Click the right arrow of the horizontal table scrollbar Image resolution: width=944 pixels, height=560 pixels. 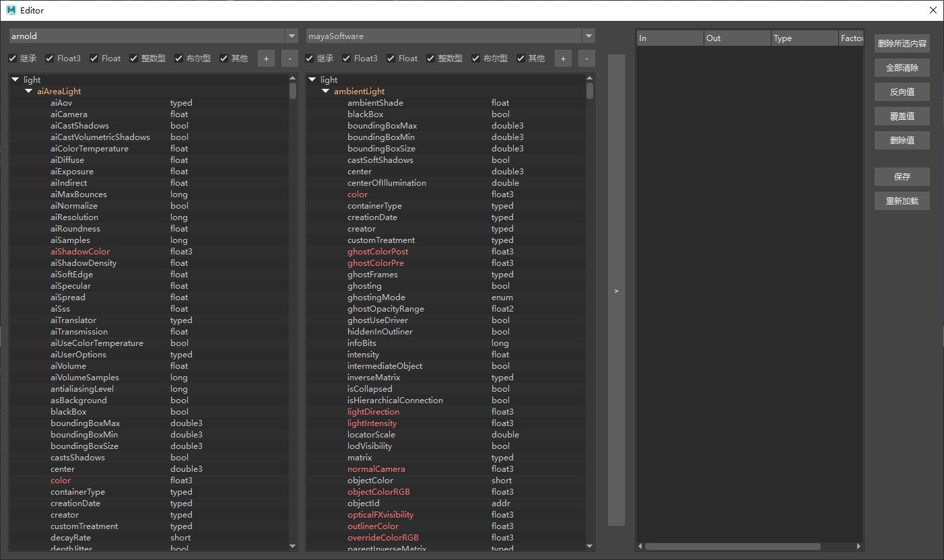858,547
